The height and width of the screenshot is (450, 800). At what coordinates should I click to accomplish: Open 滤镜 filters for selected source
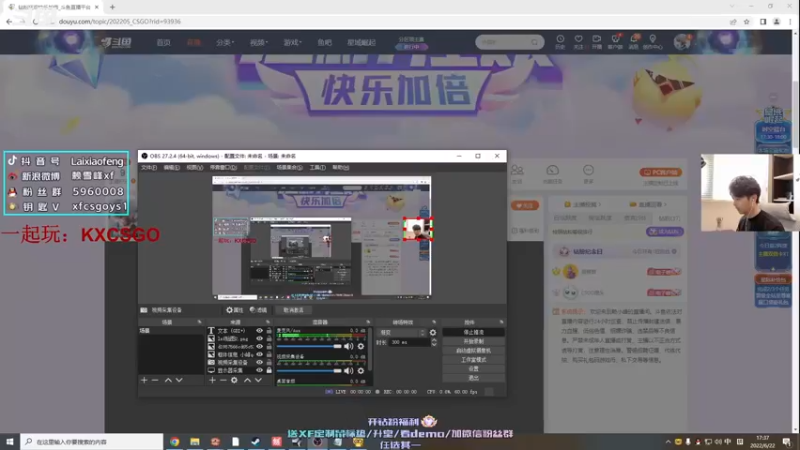[258, 310]
